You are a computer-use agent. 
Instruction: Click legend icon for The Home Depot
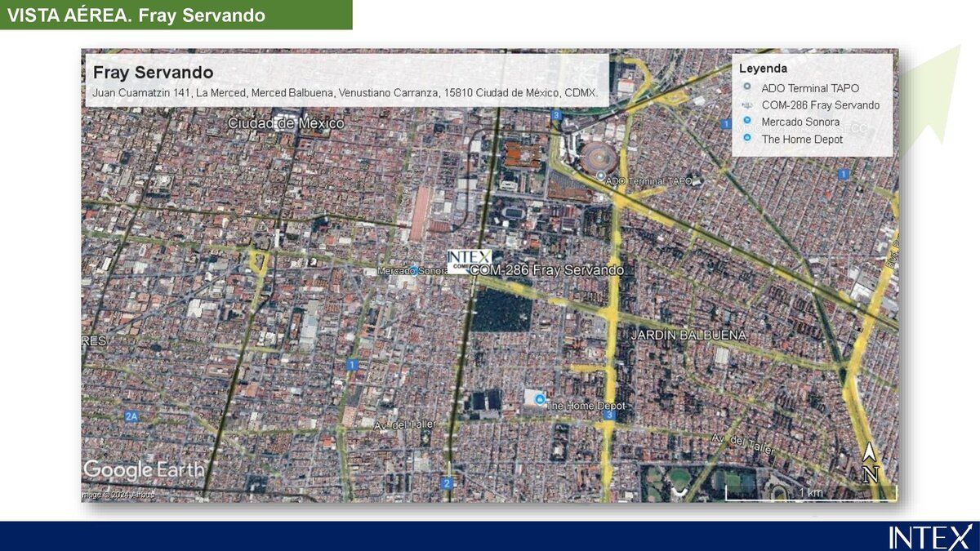(746, 138)
